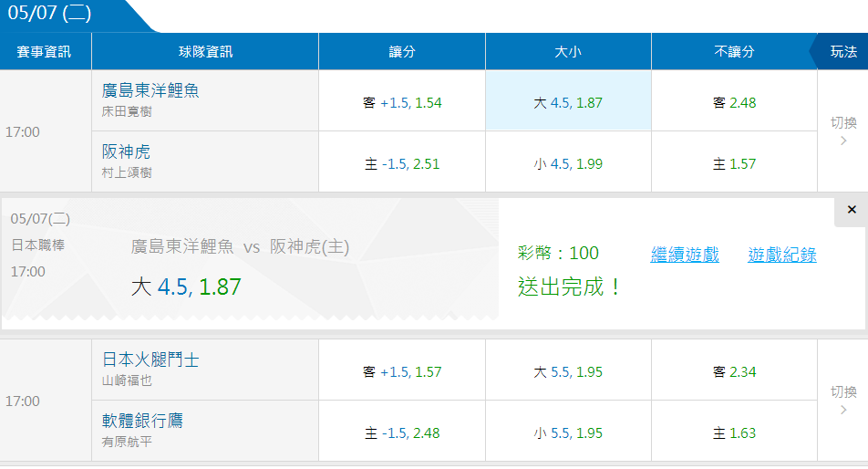Pick 大 4.5, 1.87 over bet cell
This screenshot has width=868, height=469.
(568, 102)
